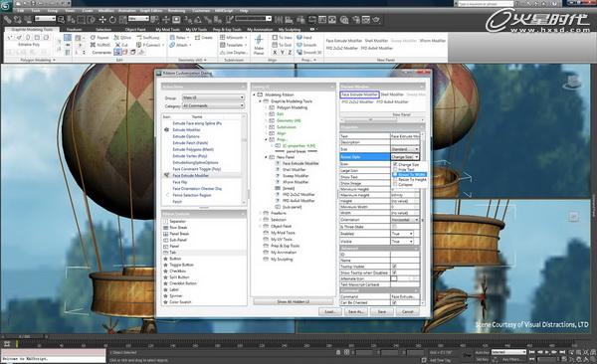Toggle the Is Three-State checkbox

click(394, 227)
